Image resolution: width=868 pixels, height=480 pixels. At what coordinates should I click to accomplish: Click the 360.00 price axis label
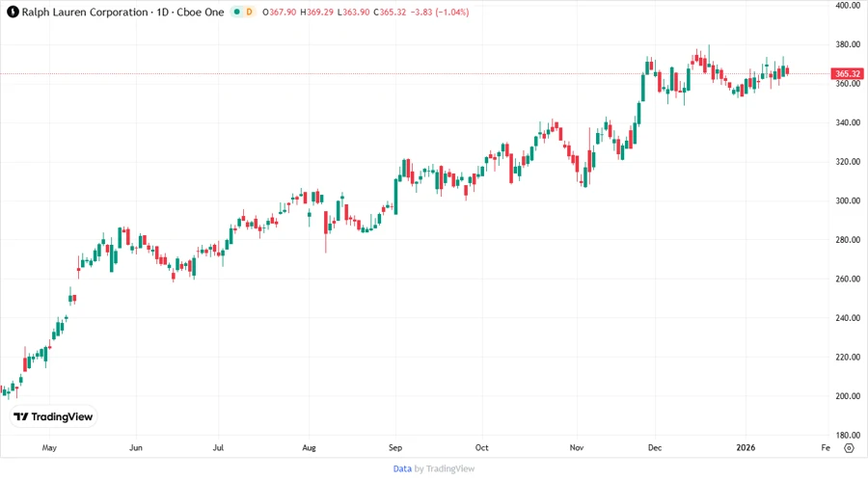point(848,84)
